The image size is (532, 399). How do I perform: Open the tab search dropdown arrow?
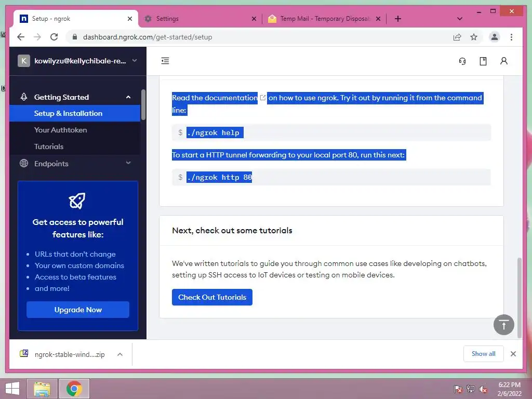click(460, 19)
